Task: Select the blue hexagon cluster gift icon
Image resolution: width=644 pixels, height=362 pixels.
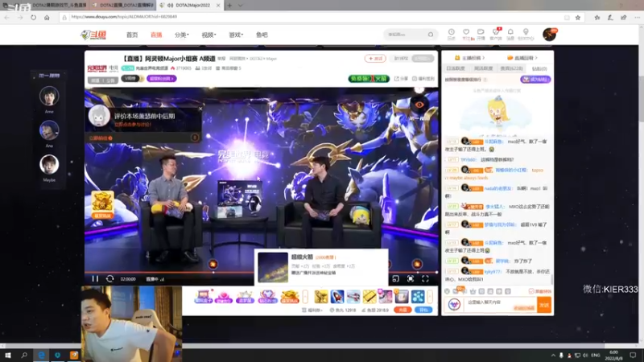Action: 418,296
